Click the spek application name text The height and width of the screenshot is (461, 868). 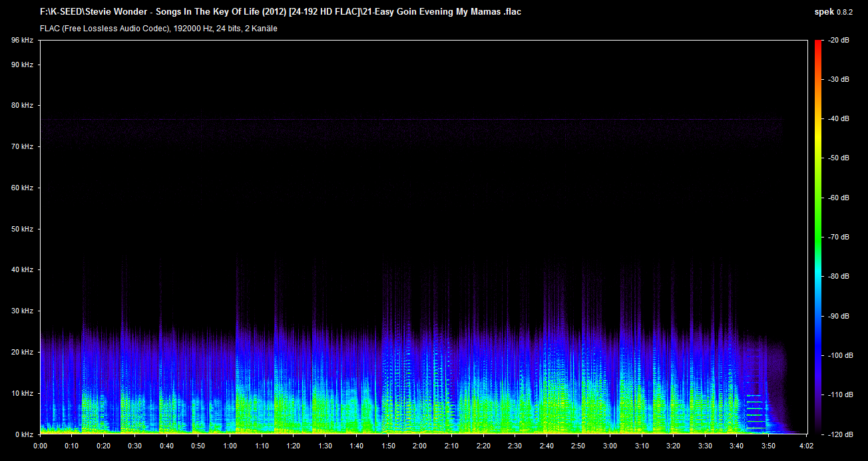pos(823,12)
